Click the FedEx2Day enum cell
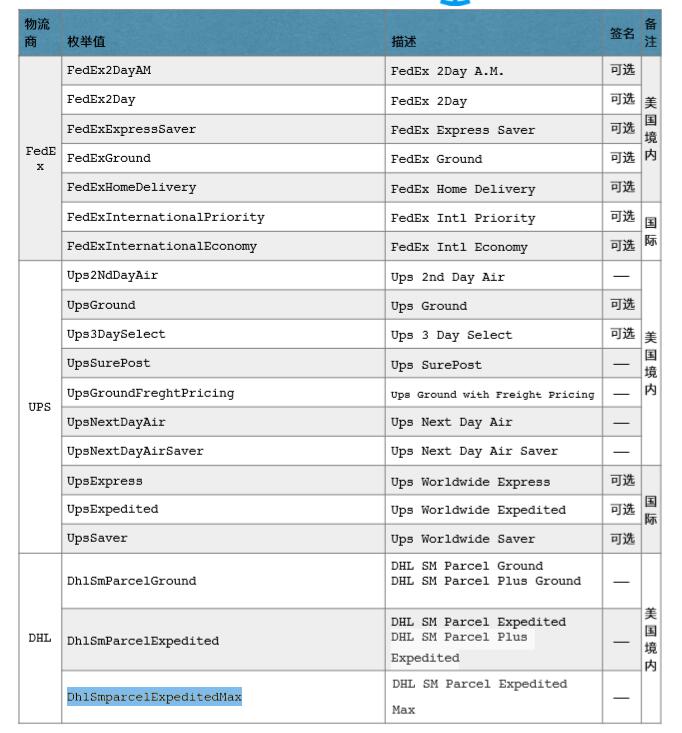This screenshot has height=733, width=682. [223, 100]
